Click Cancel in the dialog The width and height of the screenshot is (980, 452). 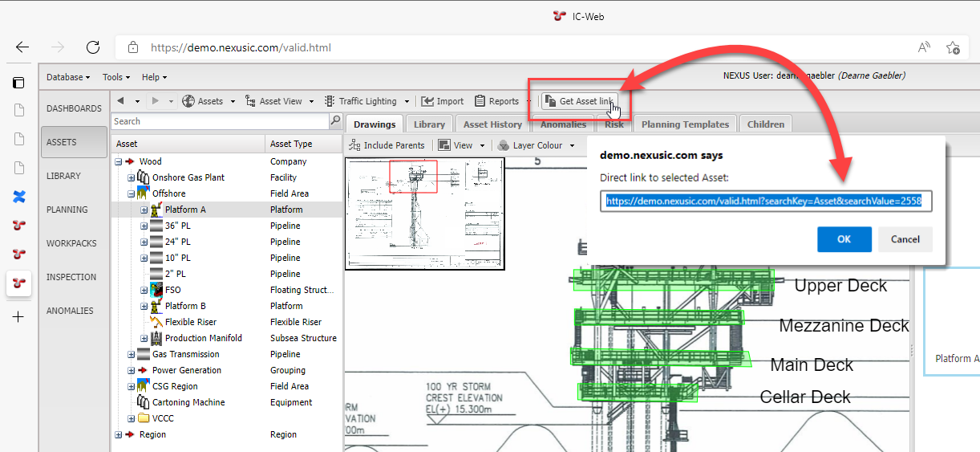click(905, 239)
